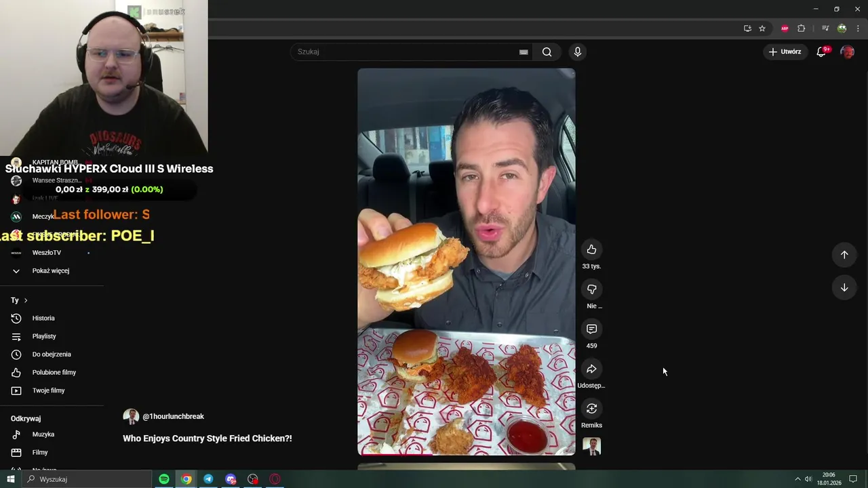The image size is (868, 488).
Task: Click the Windows taskbar search box Wyszukaj
Action: (x=87, y=479)
